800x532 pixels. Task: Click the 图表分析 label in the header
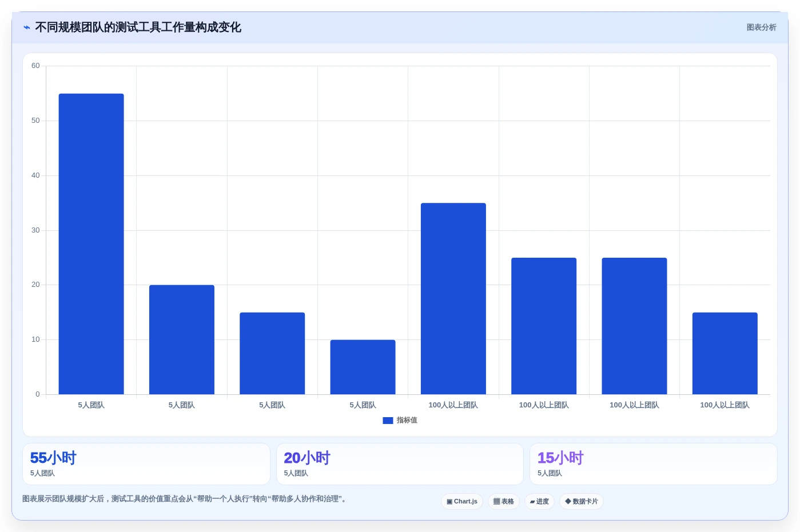coord(761,27)
